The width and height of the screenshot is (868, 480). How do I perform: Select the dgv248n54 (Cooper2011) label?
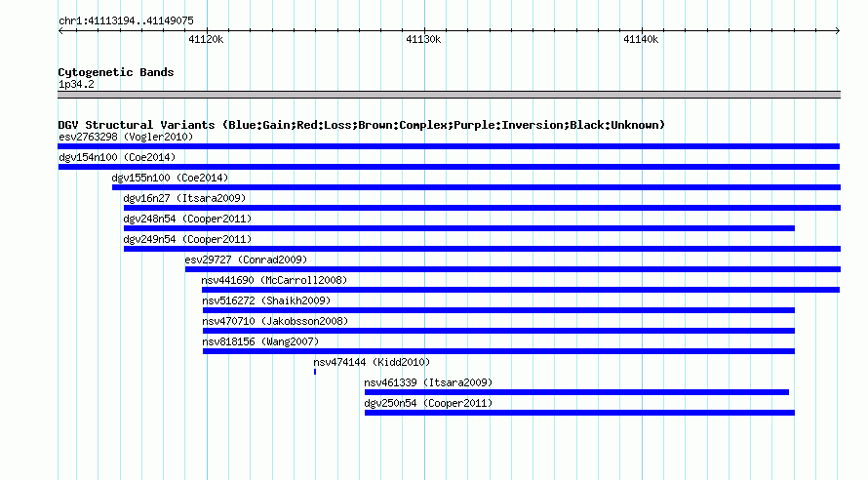[x=187, y=219]
